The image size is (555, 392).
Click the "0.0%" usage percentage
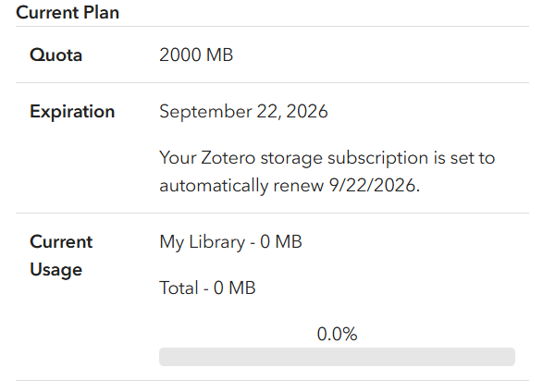337,334
